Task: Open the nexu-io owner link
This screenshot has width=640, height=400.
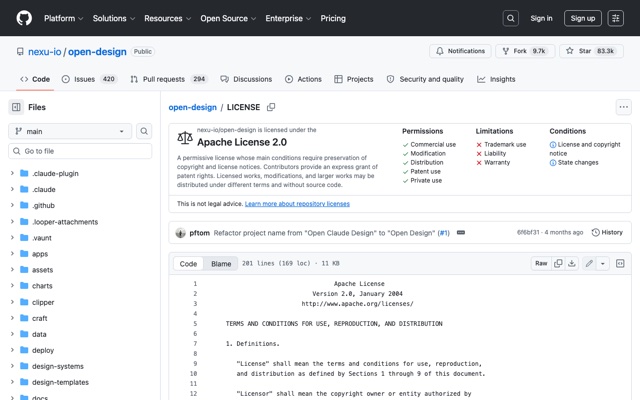Action: (44, 51)
